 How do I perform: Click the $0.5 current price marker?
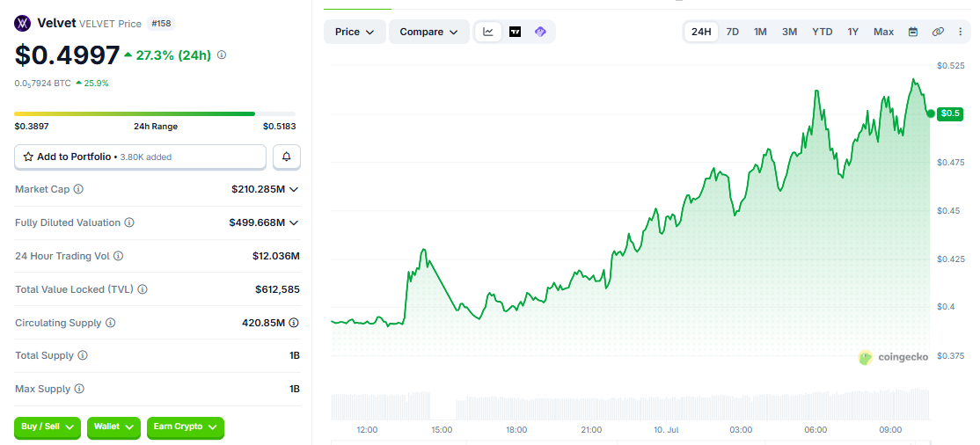tap(948, 113)
